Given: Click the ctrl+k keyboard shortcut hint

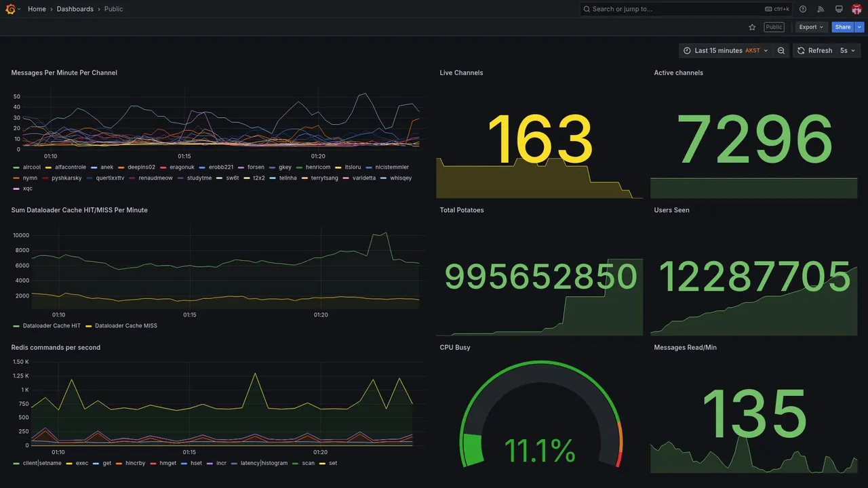Looking at the screenshot, I should tap(777, 9).
